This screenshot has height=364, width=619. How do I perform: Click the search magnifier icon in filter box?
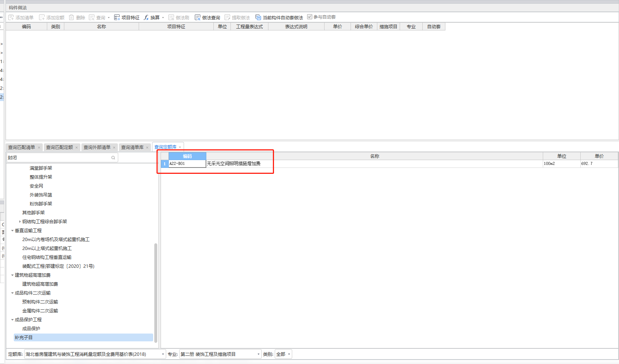coord(113,158)
